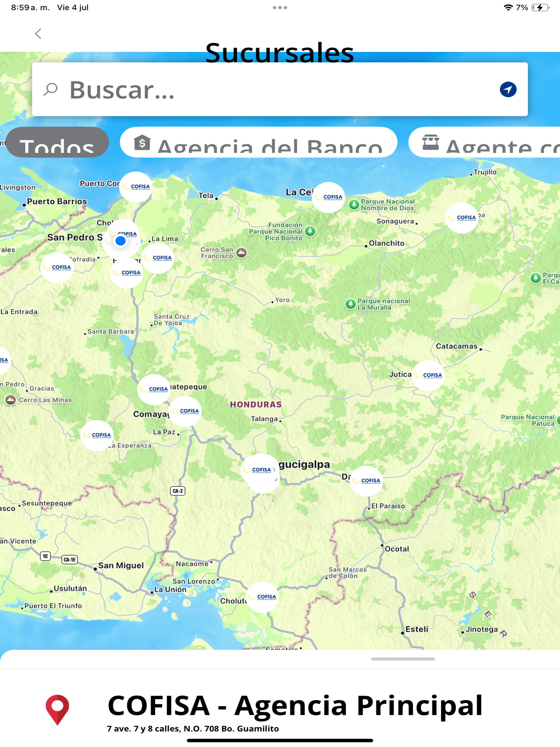Filter by Agente corresponsal chip
560x747 pixels.
click(x=484, y=142)
